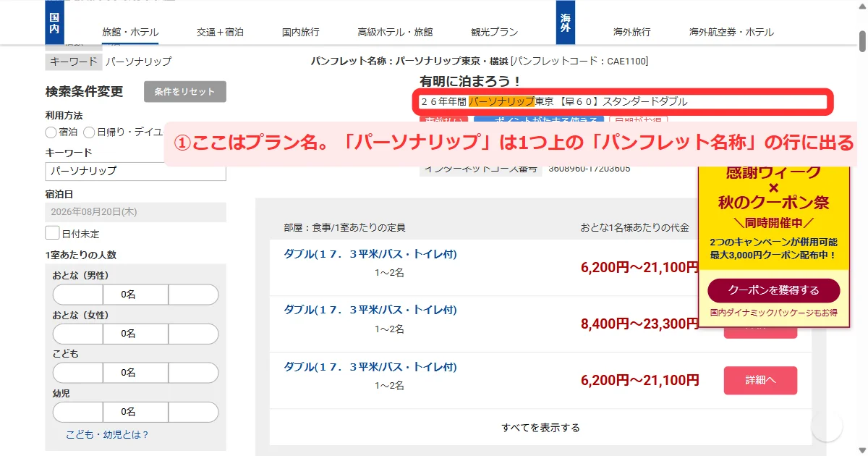Open details via the fully visible 詳細へ button

click(760, 380)
